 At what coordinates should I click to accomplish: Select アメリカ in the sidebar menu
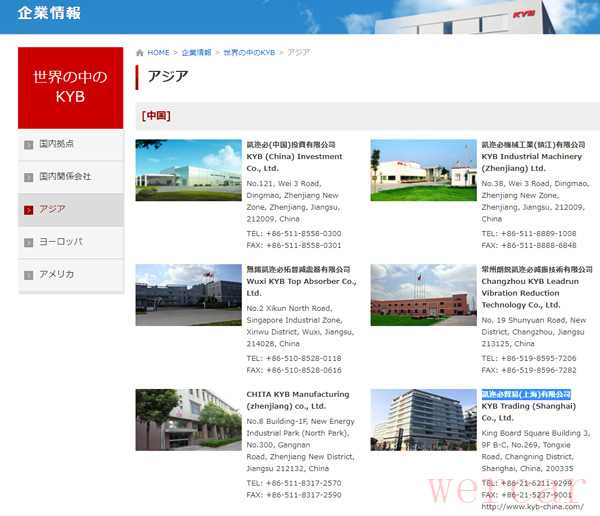(71, 275)
